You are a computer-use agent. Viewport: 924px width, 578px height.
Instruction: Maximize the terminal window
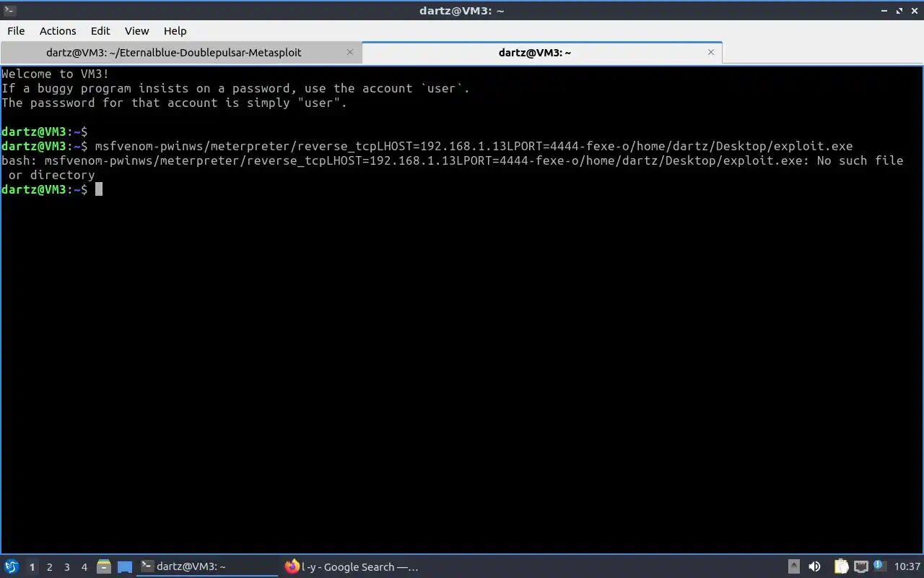[899, 10]
